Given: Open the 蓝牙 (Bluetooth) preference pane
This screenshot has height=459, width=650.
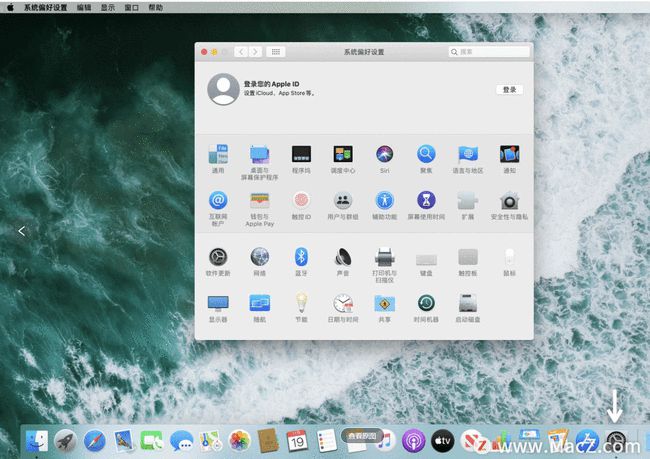Looking at the screenshot, I should tap(300, 257).
